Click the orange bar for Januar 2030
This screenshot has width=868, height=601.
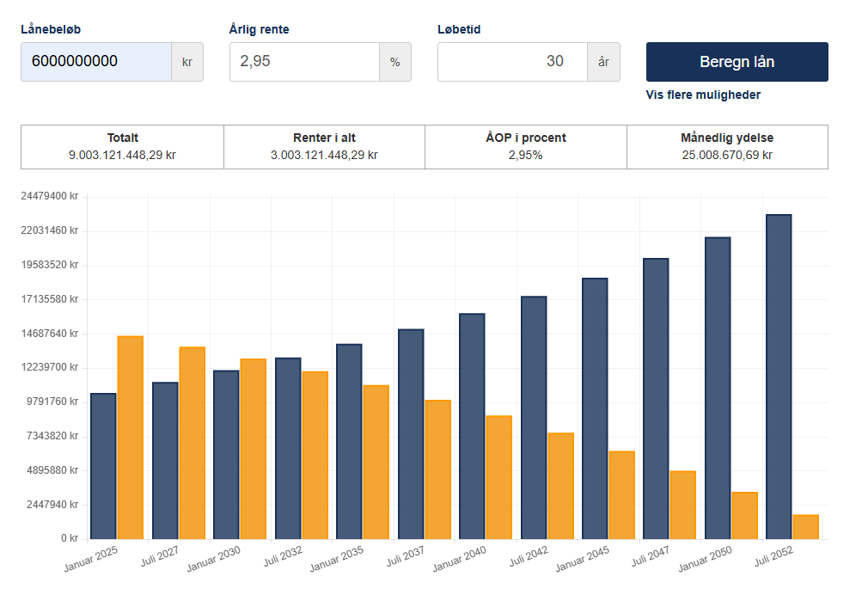pyautogui.click(x=254, y=449)
